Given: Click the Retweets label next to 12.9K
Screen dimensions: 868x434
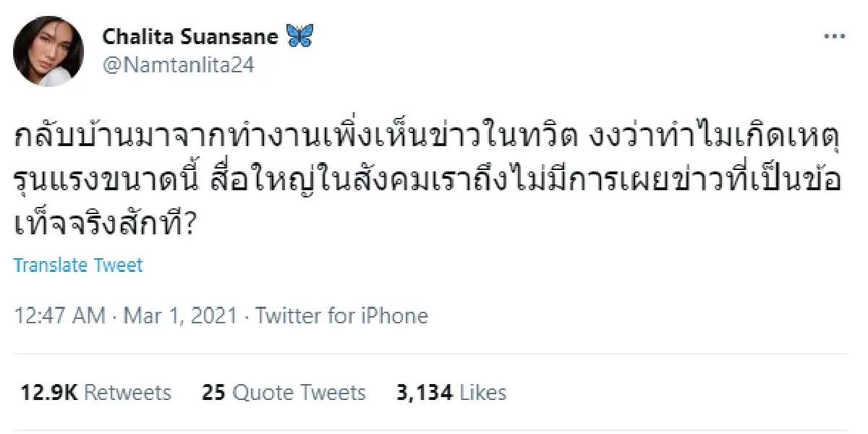Looking at the screenshot, I should click(127, 392).
